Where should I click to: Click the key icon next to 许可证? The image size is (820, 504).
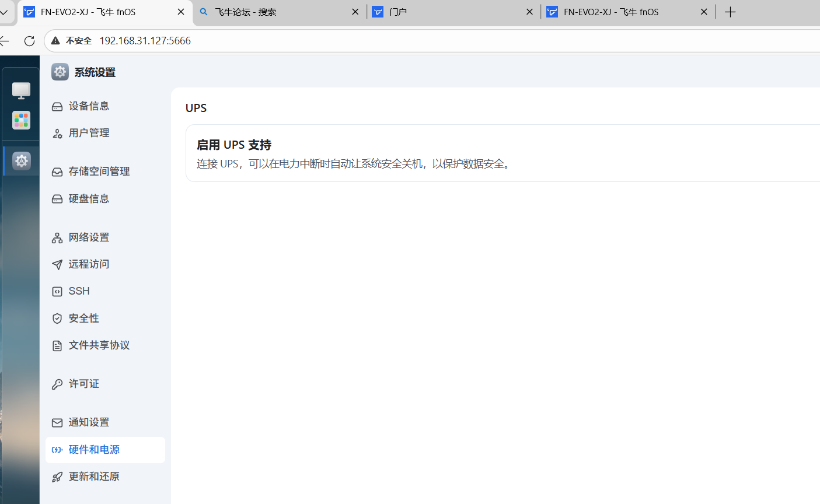tap(57, 384)
